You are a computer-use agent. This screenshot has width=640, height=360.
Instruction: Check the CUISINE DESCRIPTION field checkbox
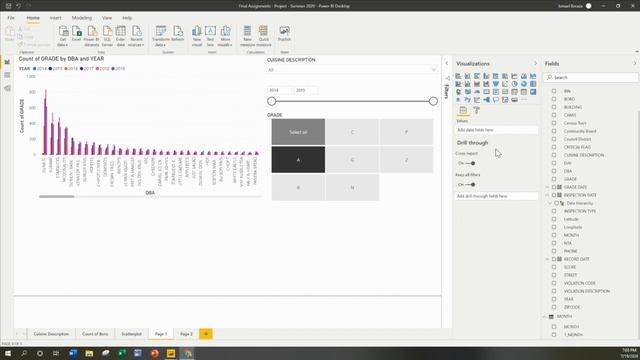point(554,155)
